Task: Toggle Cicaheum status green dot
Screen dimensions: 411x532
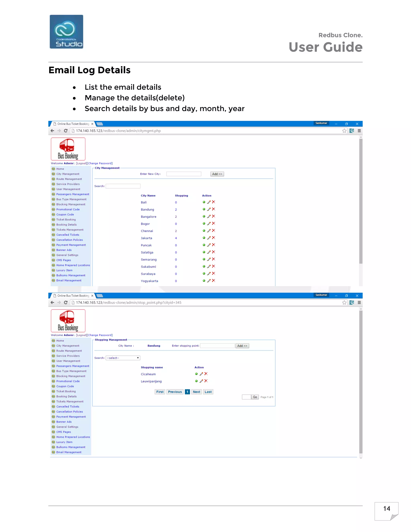Action: (x=196, y=374)
